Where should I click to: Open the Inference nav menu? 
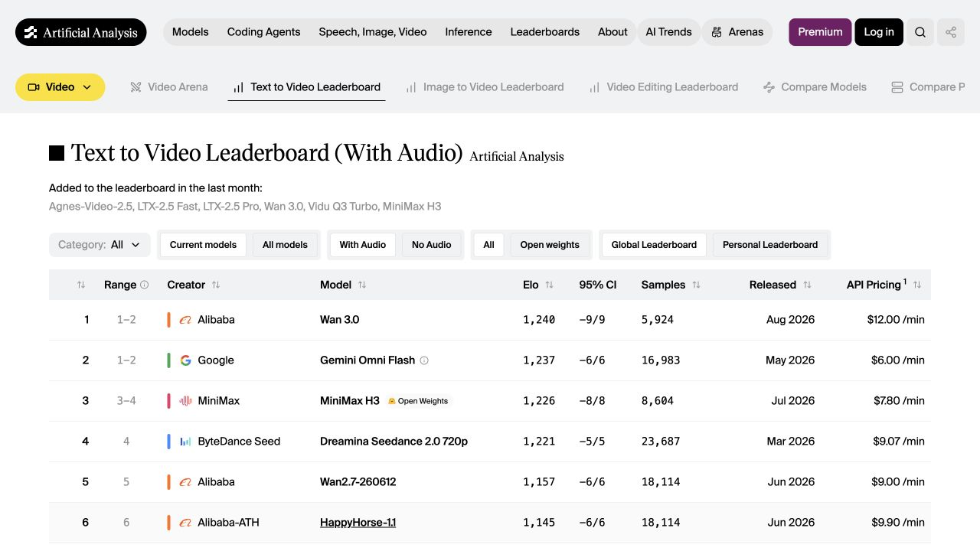(x=469, y=32)
